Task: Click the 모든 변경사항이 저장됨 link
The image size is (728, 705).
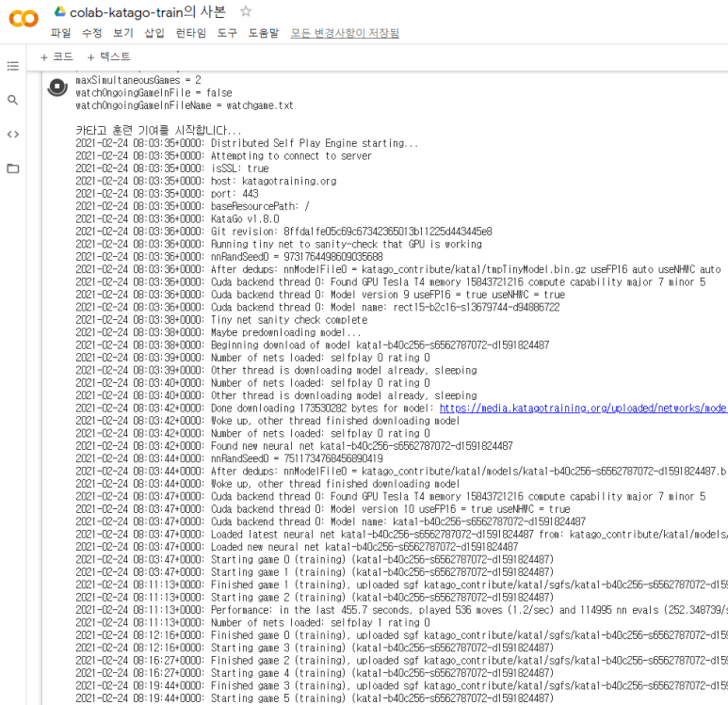Action: (x=345, y=33)
